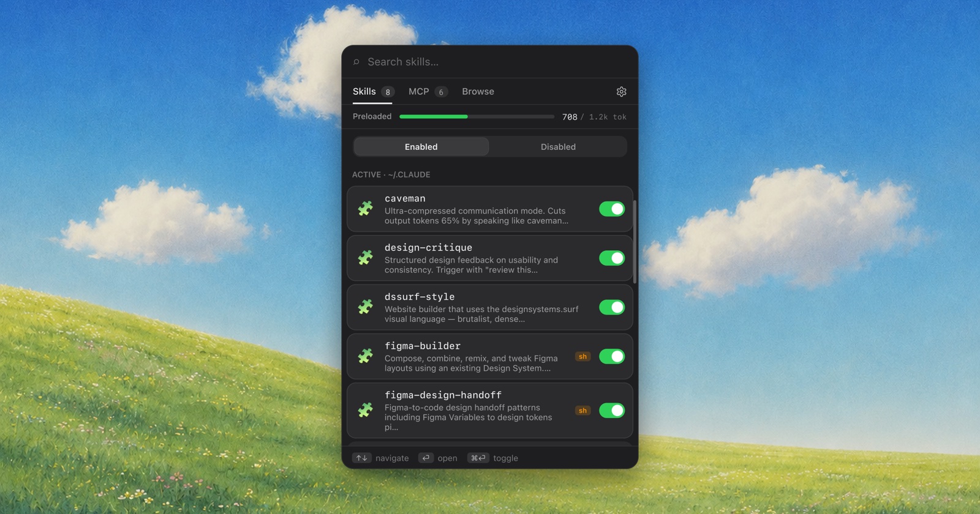Click the figma-design-handoff description text
This screenshot has width=980, height=514.
pyautogui.click(x=468, y=417)
